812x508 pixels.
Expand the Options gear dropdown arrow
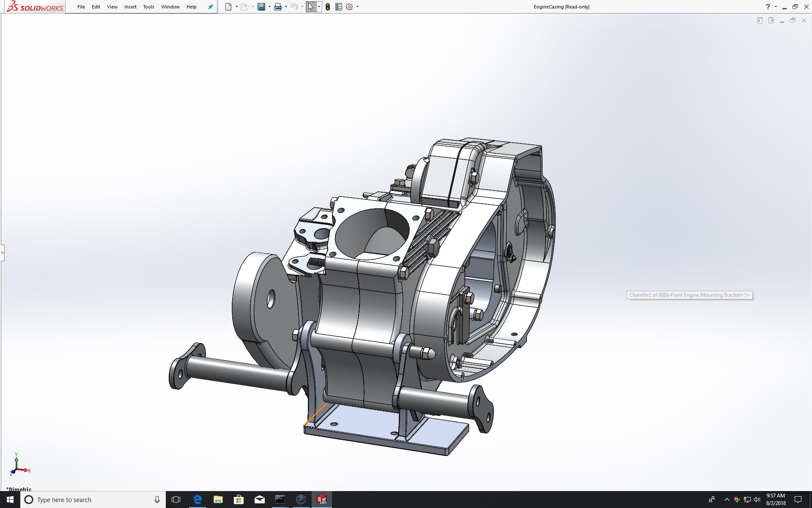[357, 7]
